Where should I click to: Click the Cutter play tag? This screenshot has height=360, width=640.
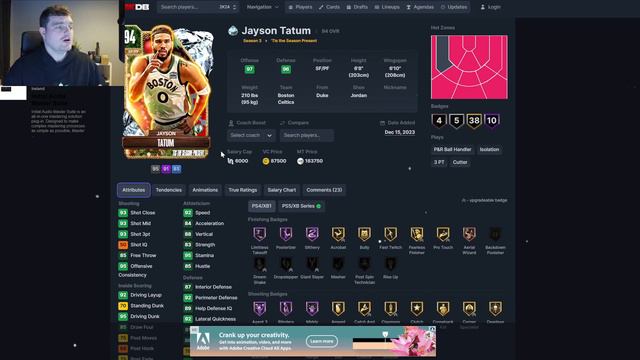[x=460, y=162]
